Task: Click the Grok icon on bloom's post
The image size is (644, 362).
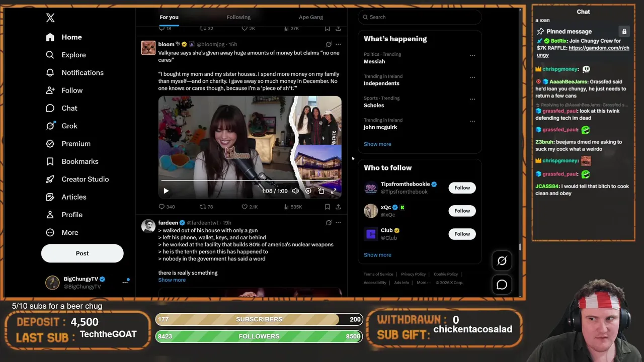Action: (329, 44)
